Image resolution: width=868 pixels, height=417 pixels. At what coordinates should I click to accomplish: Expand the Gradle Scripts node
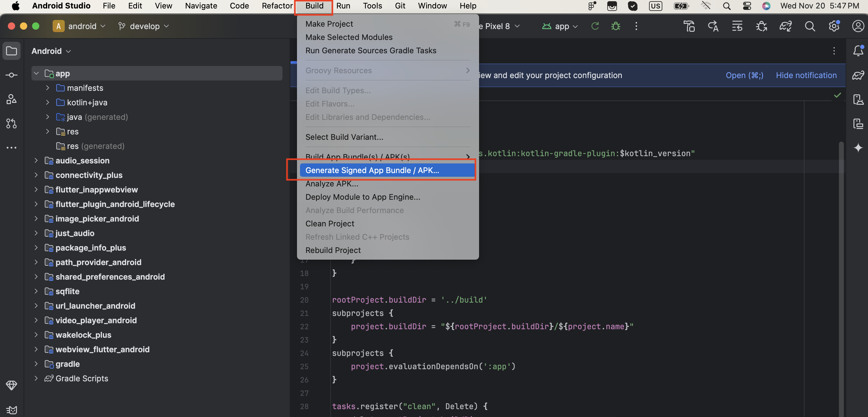(36, 378)
